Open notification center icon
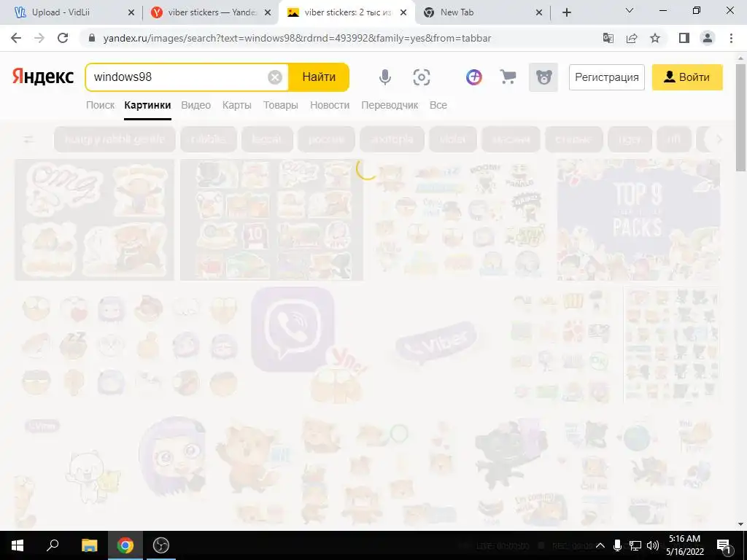The image size is (747, 560). 724,545
